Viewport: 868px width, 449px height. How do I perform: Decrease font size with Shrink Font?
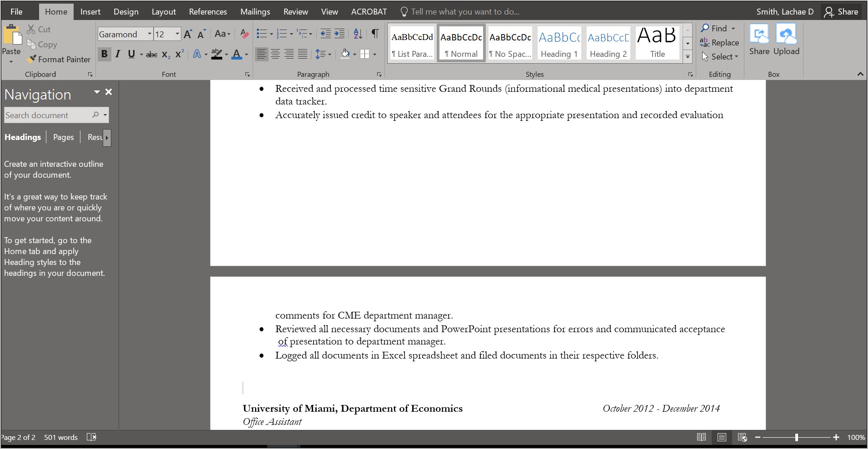pos(202,34)
